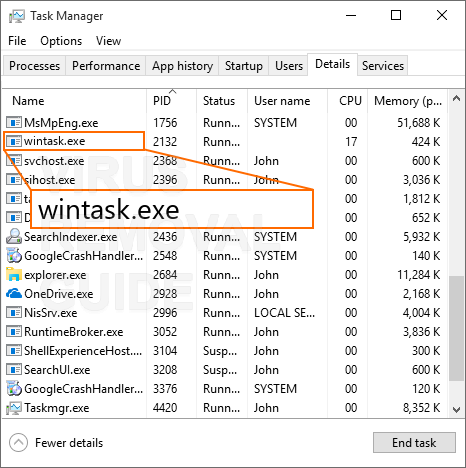Open the File menu

tap(17, 41)
